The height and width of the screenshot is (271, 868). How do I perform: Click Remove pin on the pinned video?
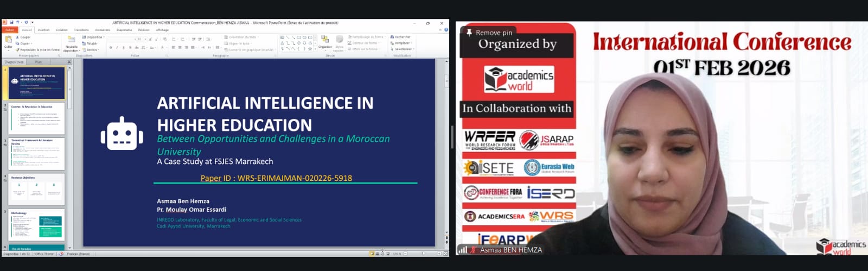click(489, 33)
